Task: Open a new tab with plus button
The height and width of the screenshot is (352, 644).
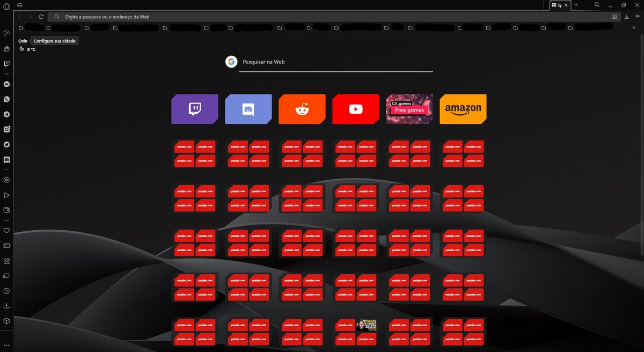Action: click(x=576, y=5)
